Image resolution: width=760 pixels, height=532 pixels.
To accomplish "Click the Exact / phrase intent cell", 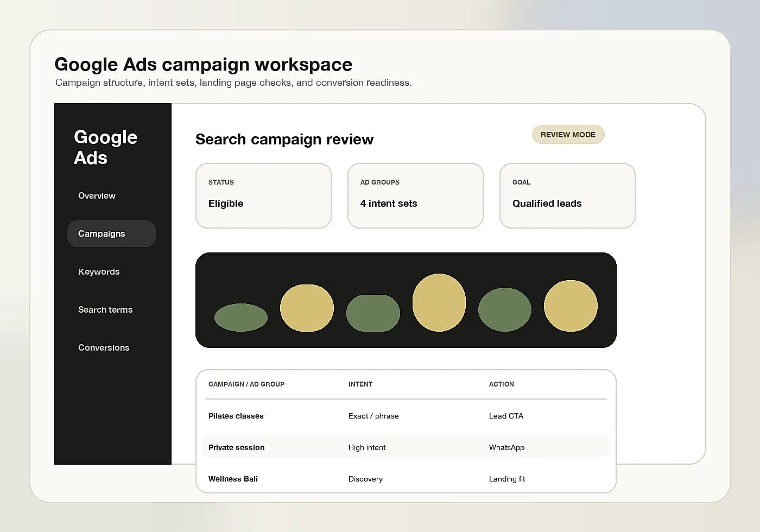I will coord(373,416).
